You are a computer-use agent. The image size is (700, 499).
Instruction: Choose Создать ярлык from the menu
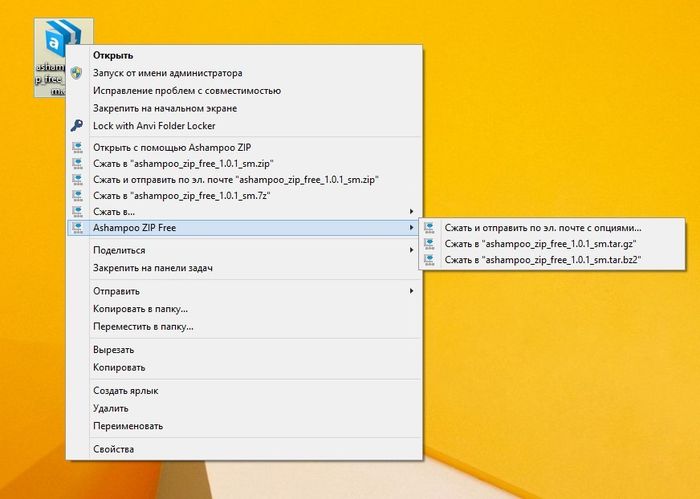tap(126, 391)
